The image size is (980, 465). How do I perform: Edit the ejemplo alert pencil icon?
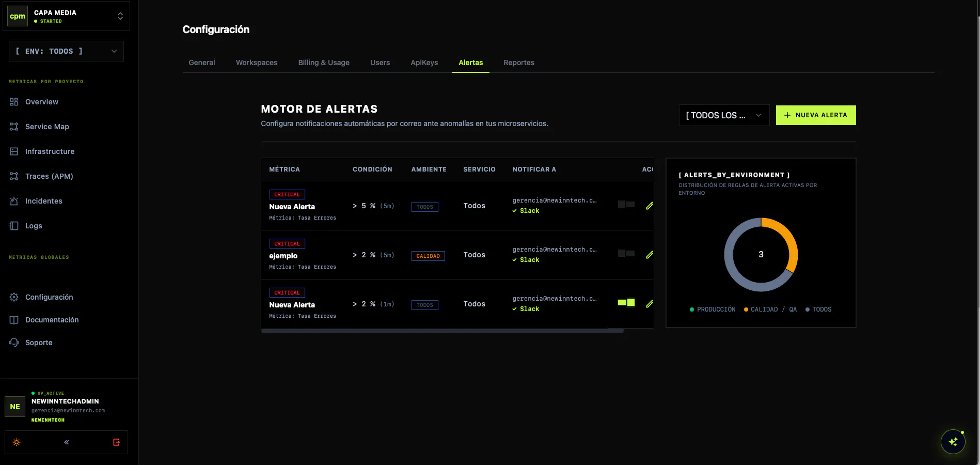point(650,255)
